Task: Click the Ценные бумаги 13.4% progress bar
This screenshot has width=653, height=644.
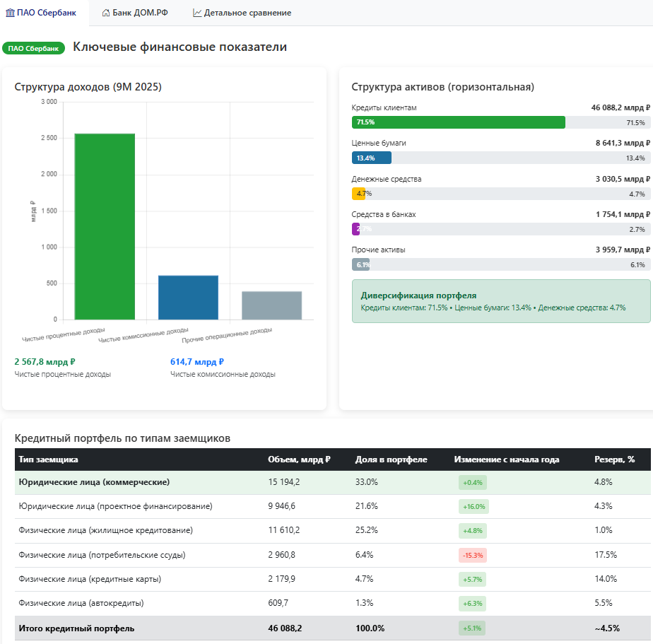Action: pos(372,158)
